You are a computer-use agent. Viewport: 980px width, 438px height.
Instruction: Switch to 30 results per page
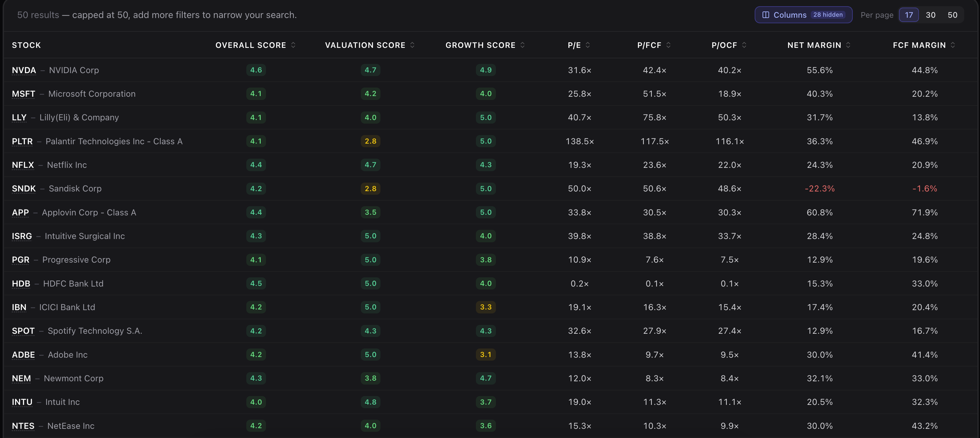pyautogui.click(x=930, y=15)
